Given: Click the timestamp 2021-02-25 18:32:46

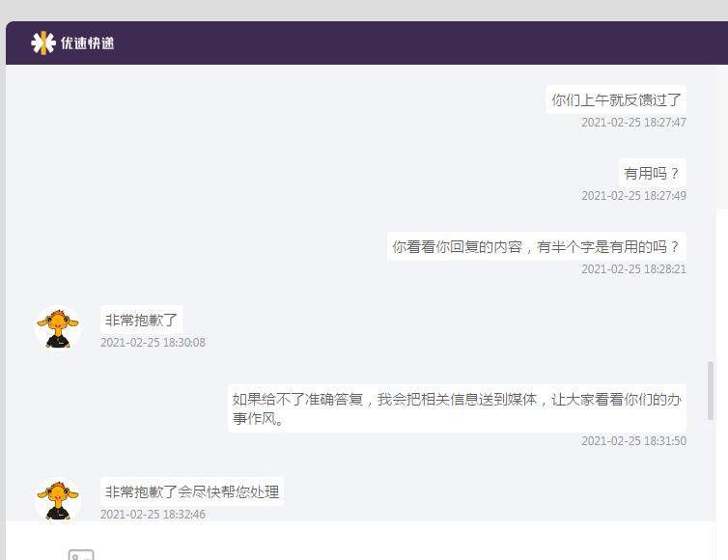Looking at the screenshot, I should click(x=153, y=514).
